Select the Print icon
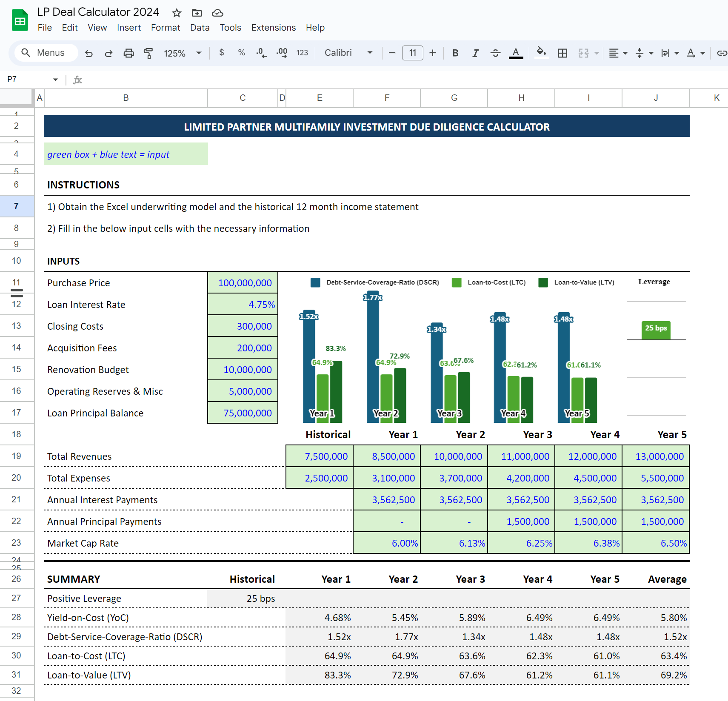The width and height of the screenshot is (728, 701). 128,53
